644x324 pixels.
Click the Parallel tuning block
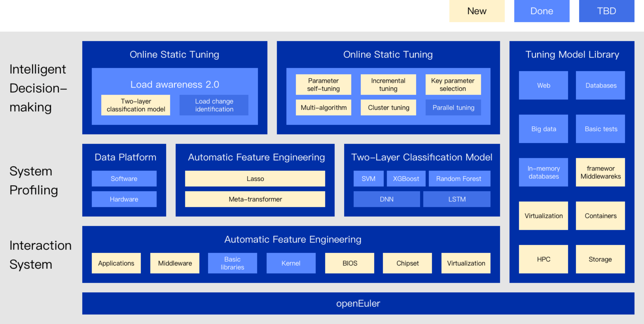[453, 108]
